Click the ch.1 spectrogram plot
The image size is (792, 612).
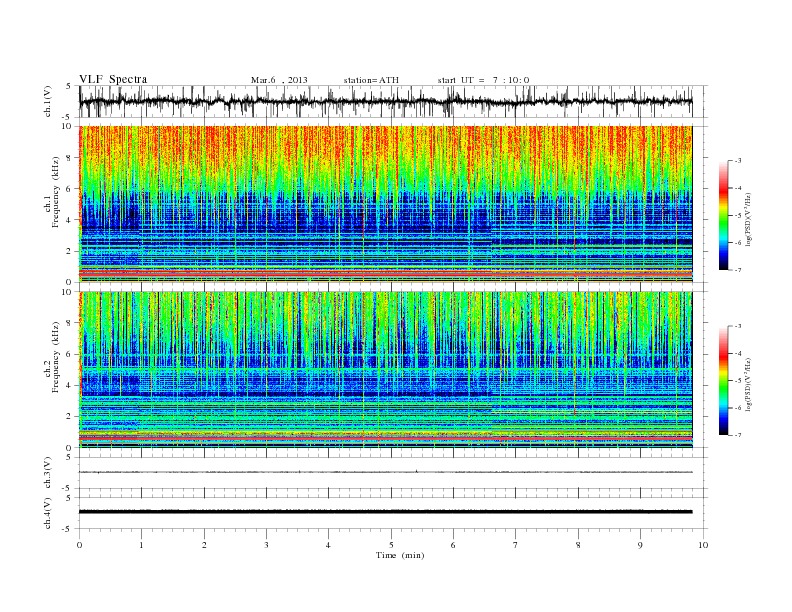385,204
